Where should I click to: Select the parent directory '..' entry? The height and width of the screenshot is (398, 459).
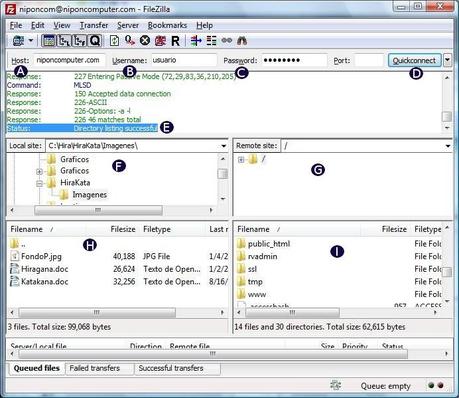(x=18, y=244)
